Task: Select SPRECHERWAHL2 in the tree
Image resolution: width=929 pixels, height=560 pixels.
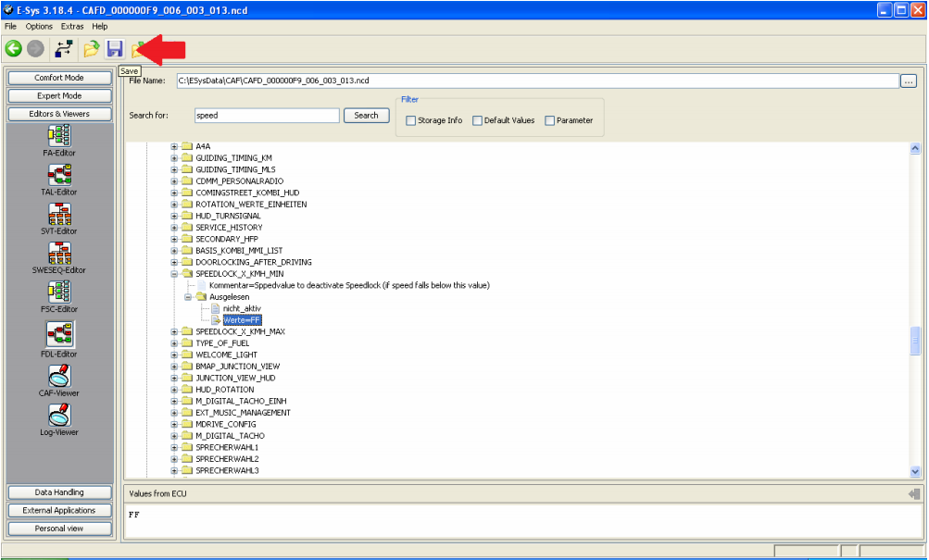Action: click(x=227, y=459)
